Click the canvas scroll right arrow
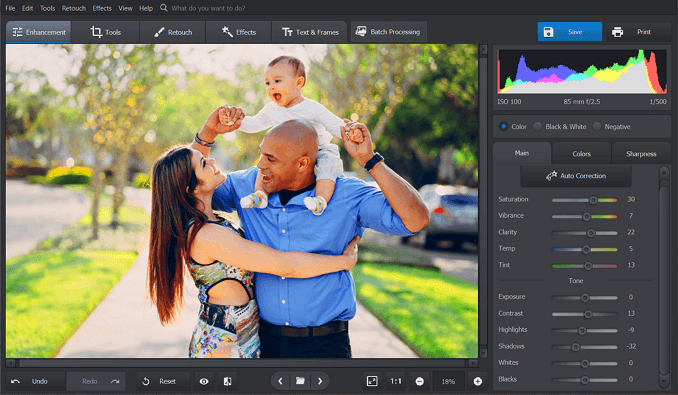678x395 pixels. [473, 363]
